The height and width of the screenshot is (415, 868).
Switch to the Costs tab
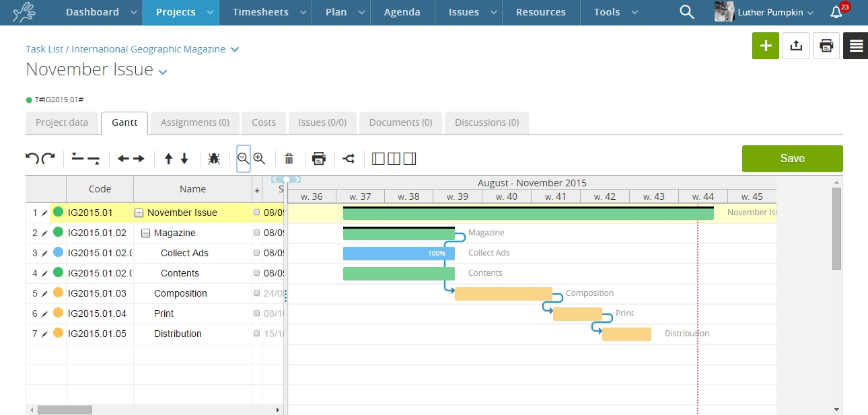[264, 122]
